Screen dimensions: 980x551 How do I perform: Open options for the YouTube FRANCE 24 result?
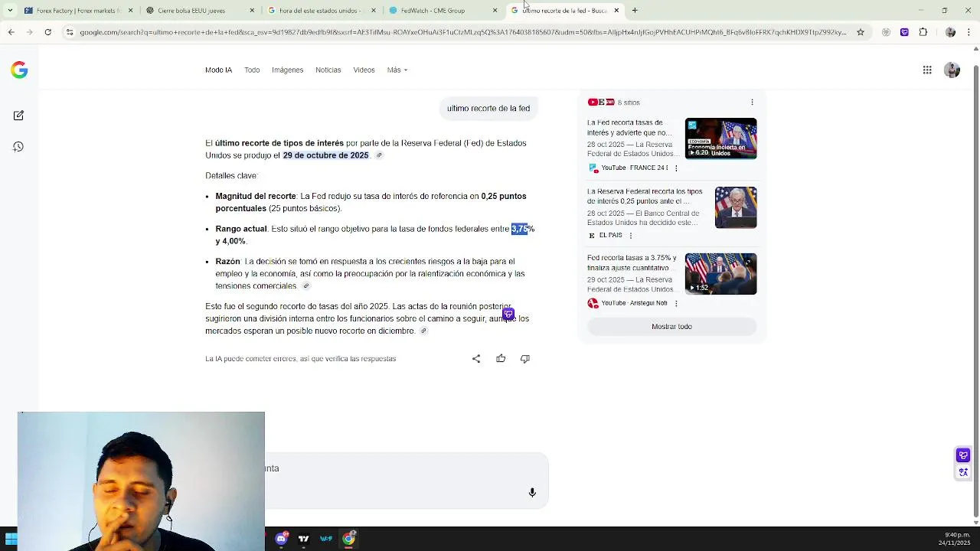[675, 168]
